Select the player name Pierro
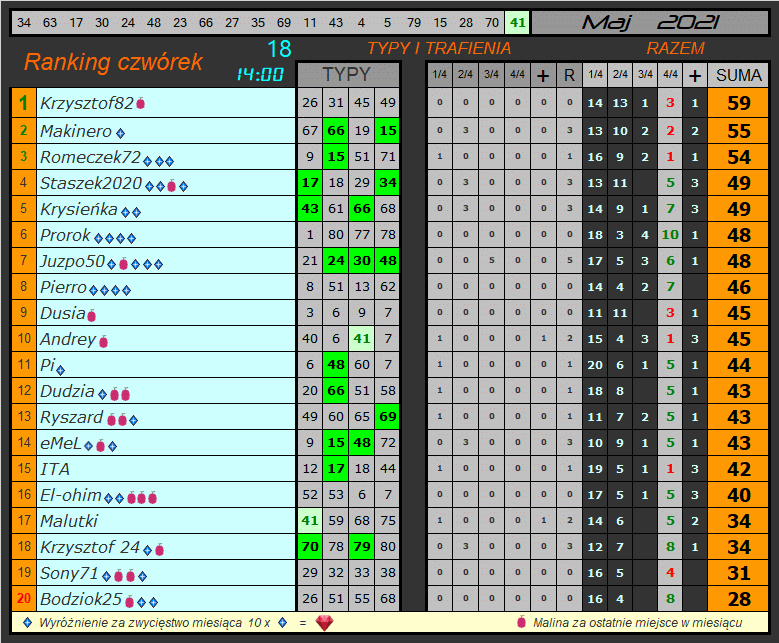Screen dimensions: 779x643 point(64,287)
